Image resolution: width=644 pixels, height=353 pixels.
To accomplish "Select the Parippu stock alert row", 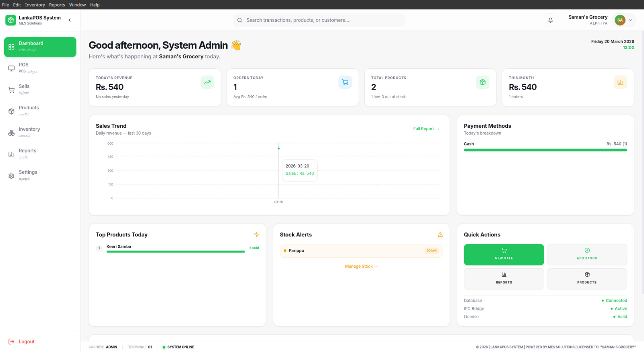I will 361,251.
